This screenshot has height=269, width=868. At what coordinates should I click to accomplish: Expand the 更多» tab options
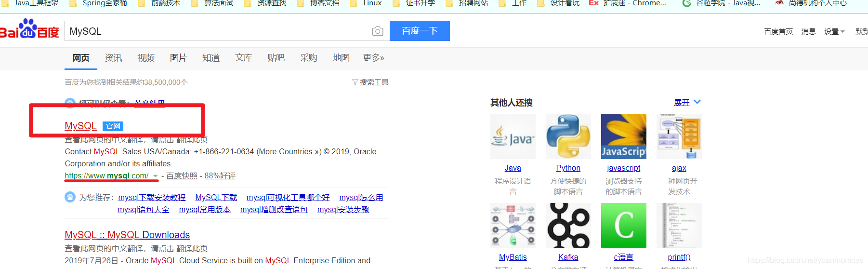point(373,58)
